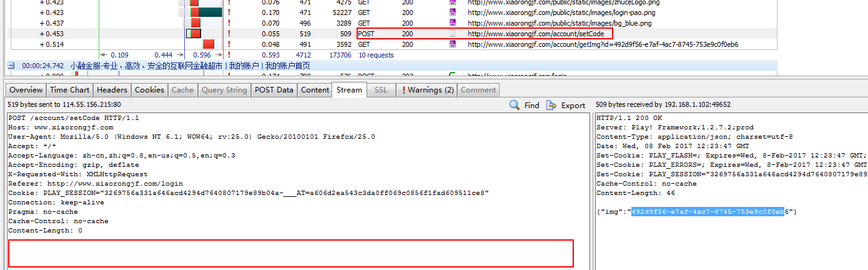Open the Warnings (2) tab
The image size is (868, 270).
427,90
